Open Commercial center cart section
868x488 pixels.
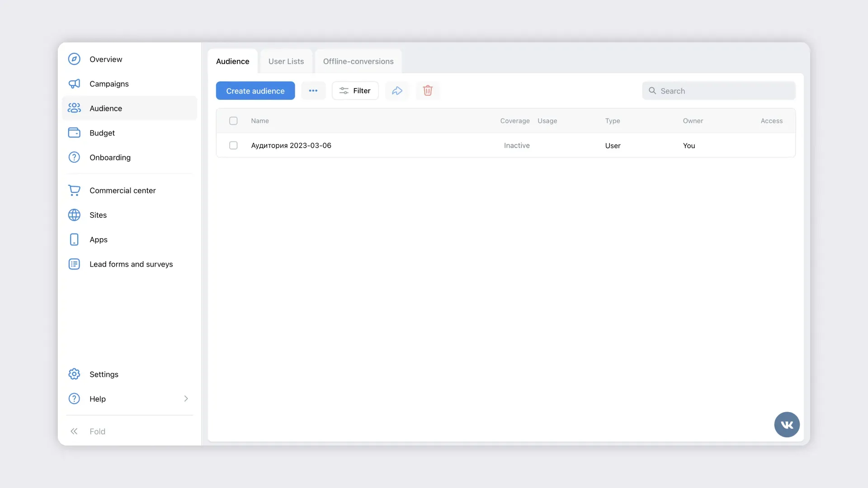click(122, 191)
